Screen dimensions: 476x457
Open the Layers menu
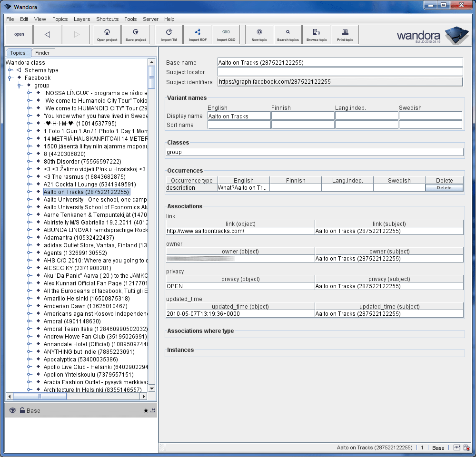[82, 19]
